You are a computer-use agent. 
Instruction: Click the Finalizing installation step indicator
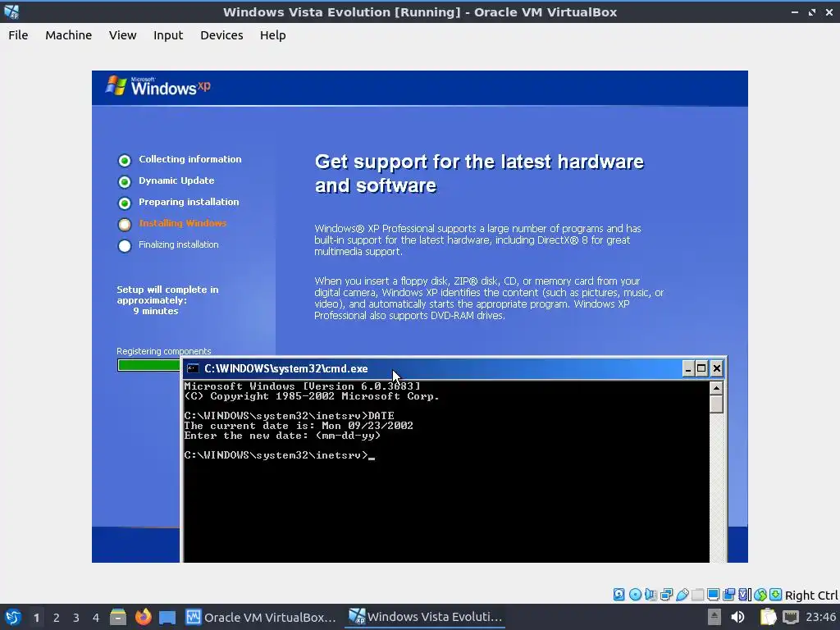click(125, 246)
